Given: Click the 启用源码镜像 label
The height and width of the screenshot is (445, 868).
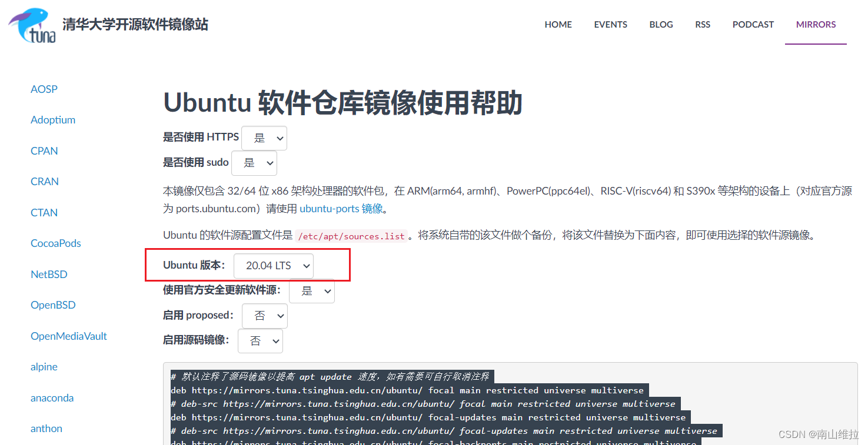Looking at the screenshot, I should point(196,340).
